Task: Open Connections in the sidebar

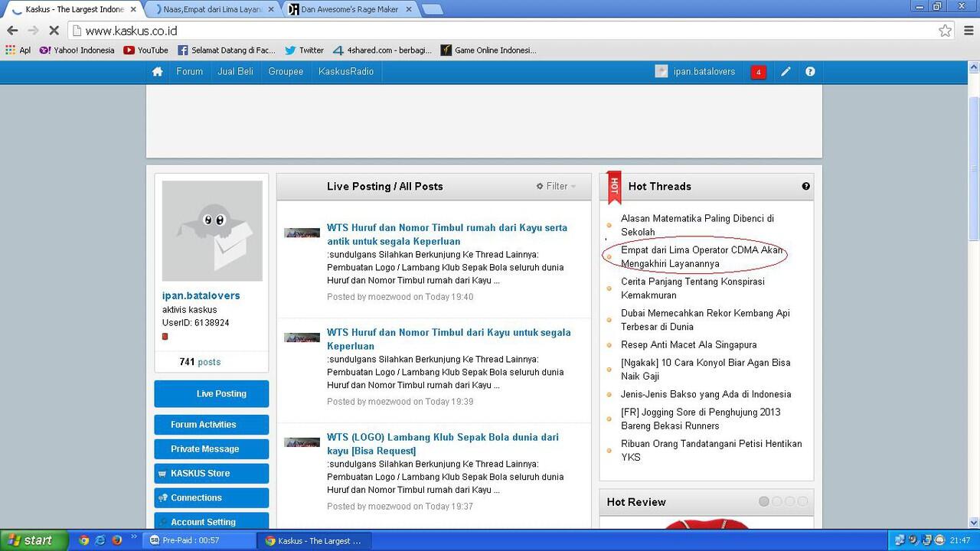Action: 211,498
